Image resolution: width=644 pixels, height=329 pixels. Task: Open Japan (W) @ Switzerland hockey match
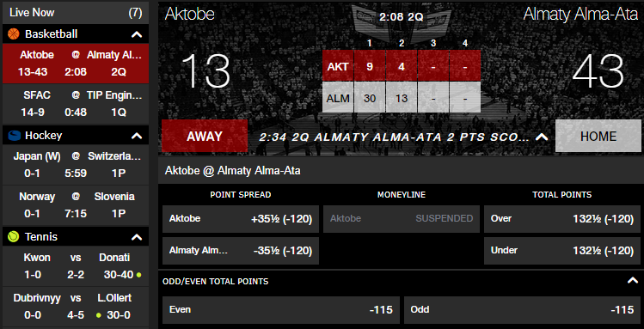tap(76, 165)
